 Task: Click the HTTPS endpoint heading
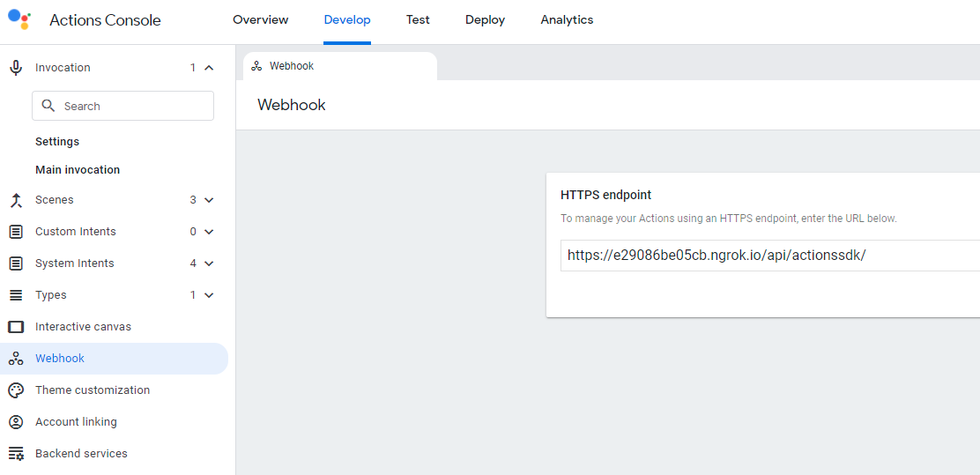click(606, 195)
